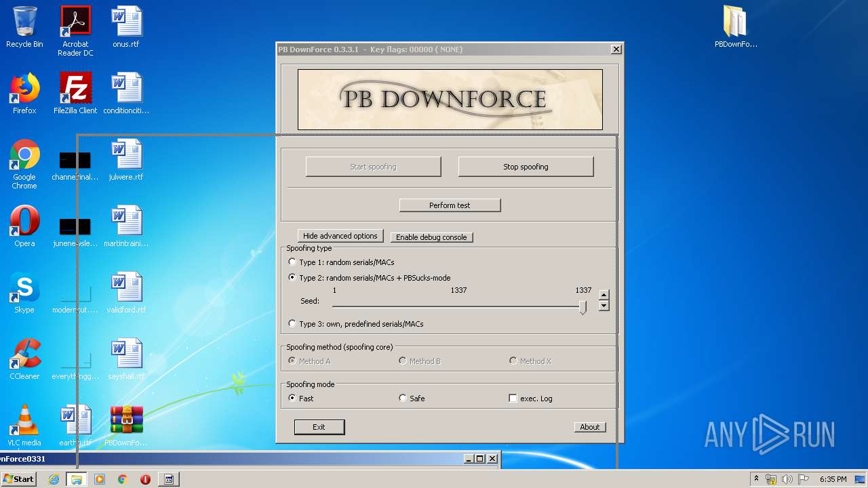Select Fast spoofing mode
The image size is (868, 488).
(292, 399)
